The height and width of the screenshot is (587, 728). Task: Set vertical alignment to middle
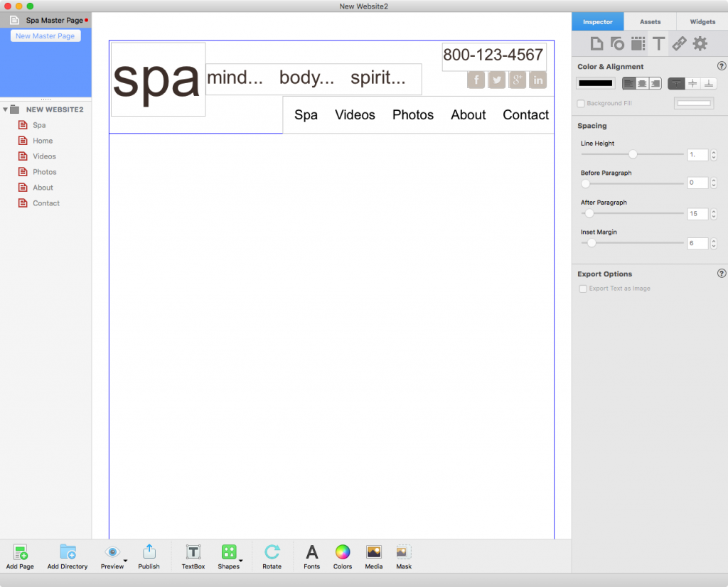click(692, 84)
